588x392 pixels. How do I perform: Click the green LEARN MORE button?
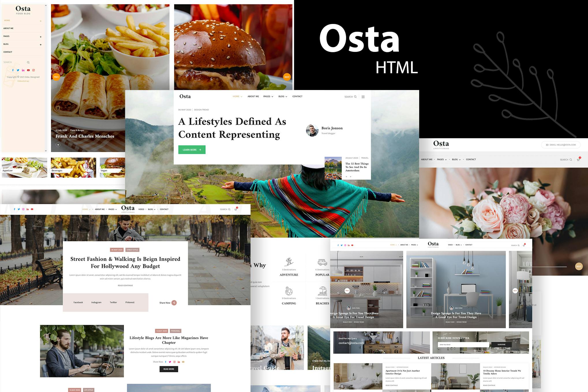[192, 150]
